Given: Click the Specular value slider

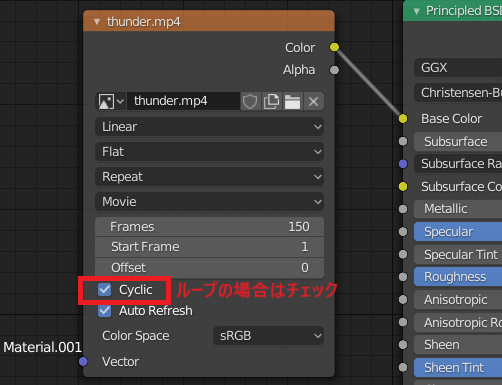Looking at the screenshot, I should [458, 232].
